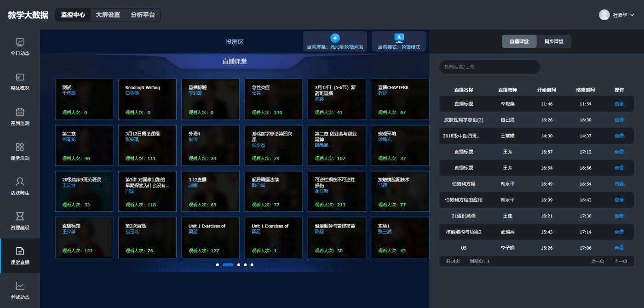Image resolution: width=644 pixels, height=308 pixels.
Task: Expand user menu next to 杜夏华
Action: point(632,15)
